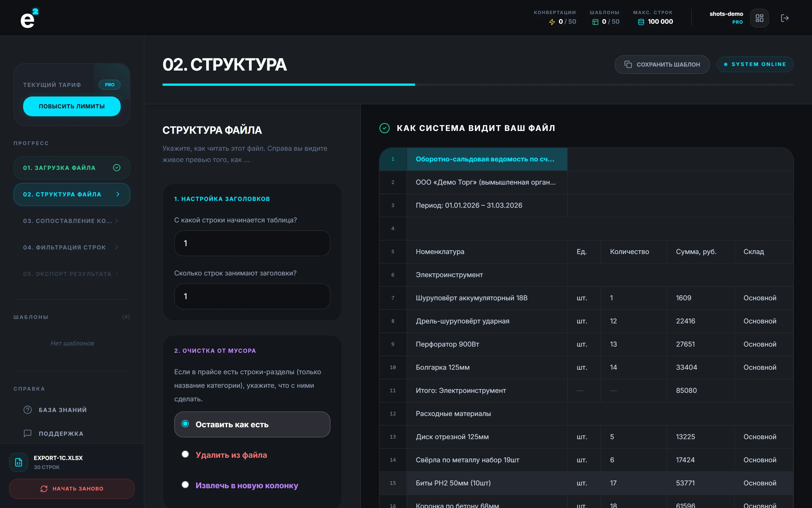Select preview row 1 'Оборотно-сальдовая ведомость'

pyautogui.click(x=487, y=159)
